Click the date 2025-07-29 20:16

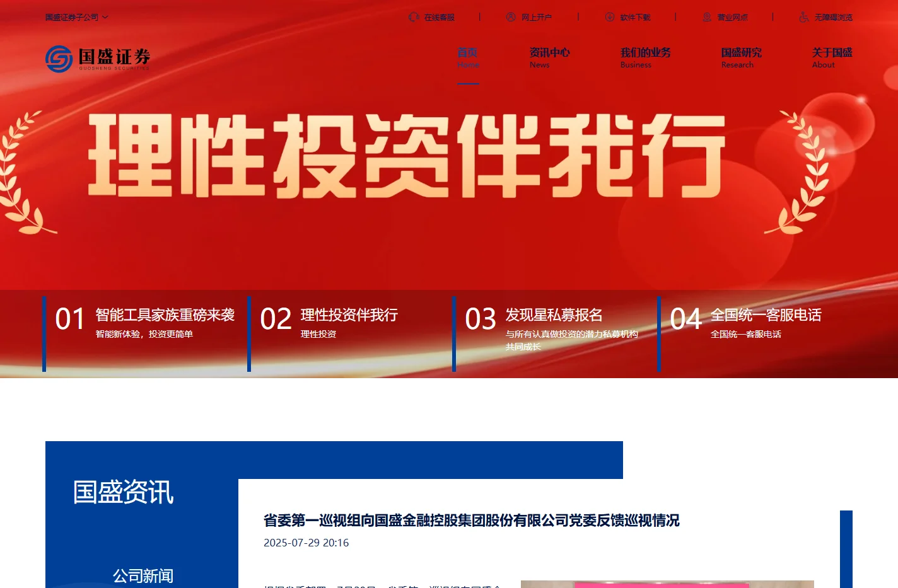tap(306, 543)
